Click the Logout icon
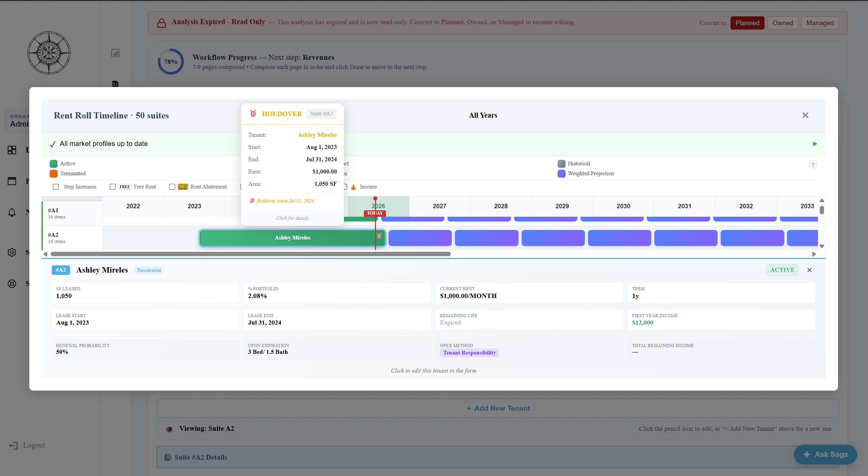Image resolution: width=868 pixels, height=476 pixels. (x=14, y=445)
